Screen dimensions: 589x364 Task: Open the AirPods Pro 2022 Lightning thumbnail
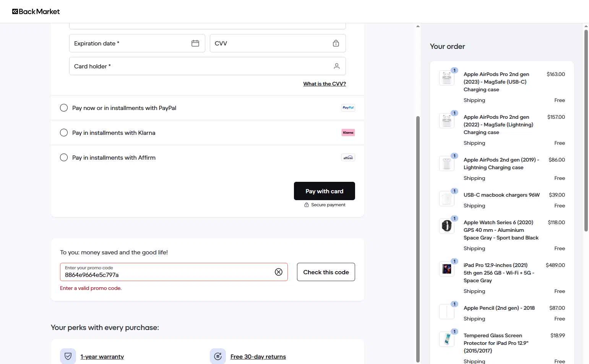tap(447, 121)
